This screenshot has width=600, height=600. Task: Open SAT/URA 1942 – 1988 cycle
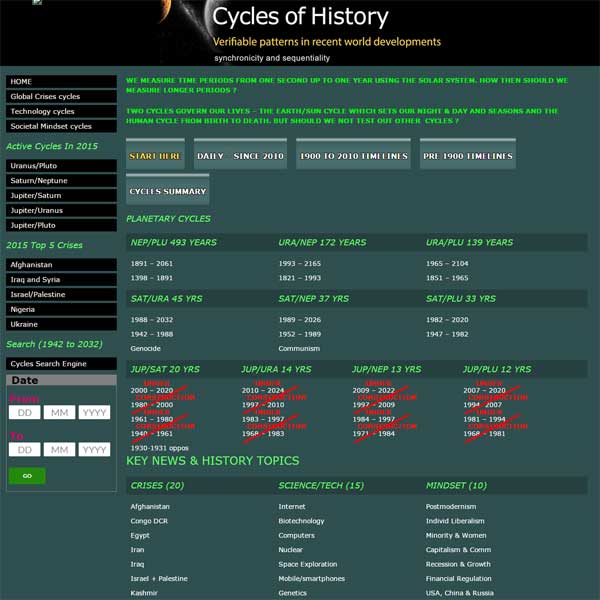[x=152, y=334]
